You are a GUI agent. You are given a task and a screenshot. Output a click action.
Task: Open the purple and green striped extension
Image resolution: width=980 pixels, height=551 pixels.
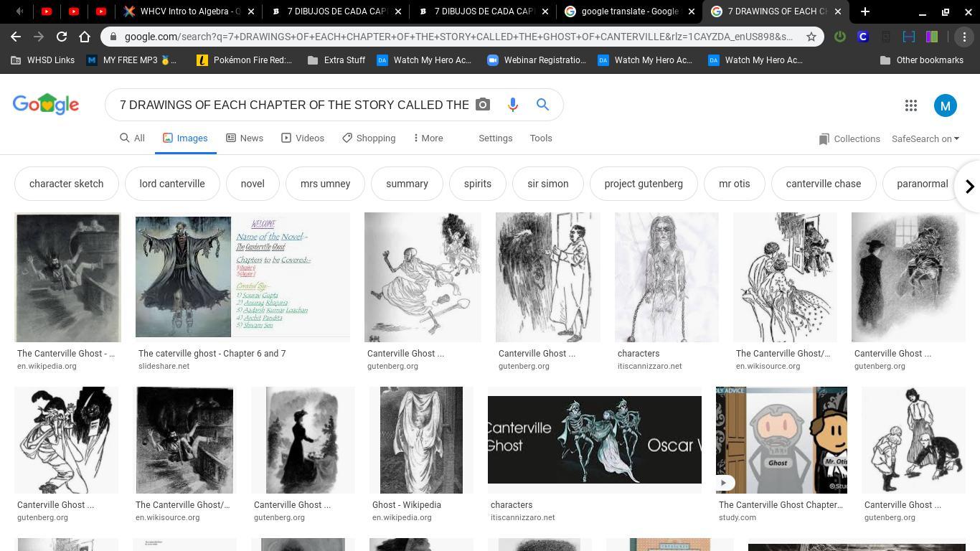(932, 37)
